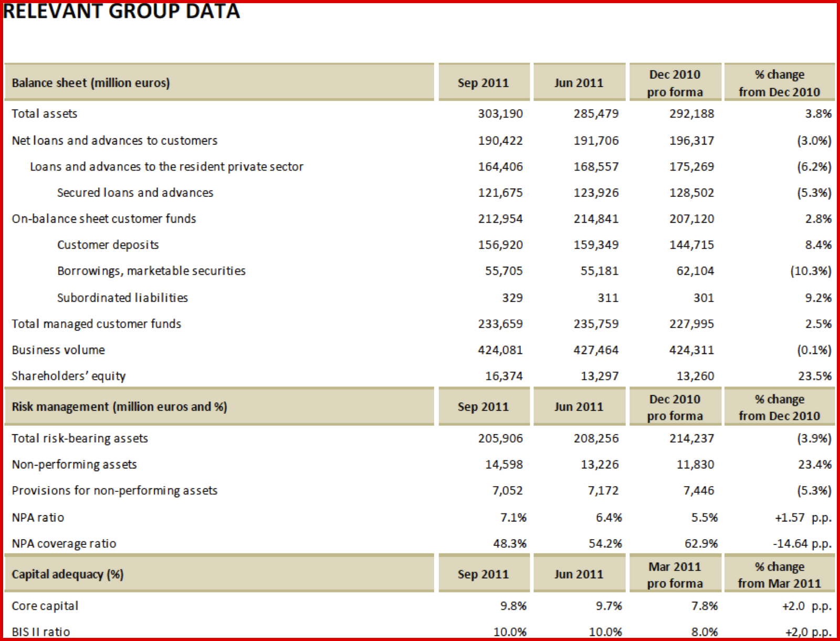The height and width of the screenshot is (641, 840).
Task: Select the Net loans and advances row
Action: click(114, 140)
